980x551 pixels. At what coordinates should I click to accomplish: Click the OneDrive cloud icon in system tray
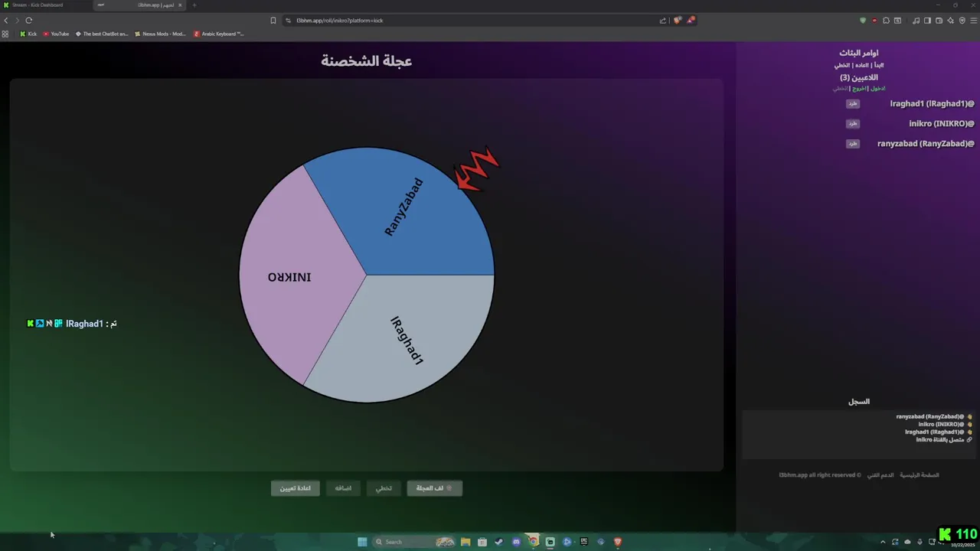[907, 542]
